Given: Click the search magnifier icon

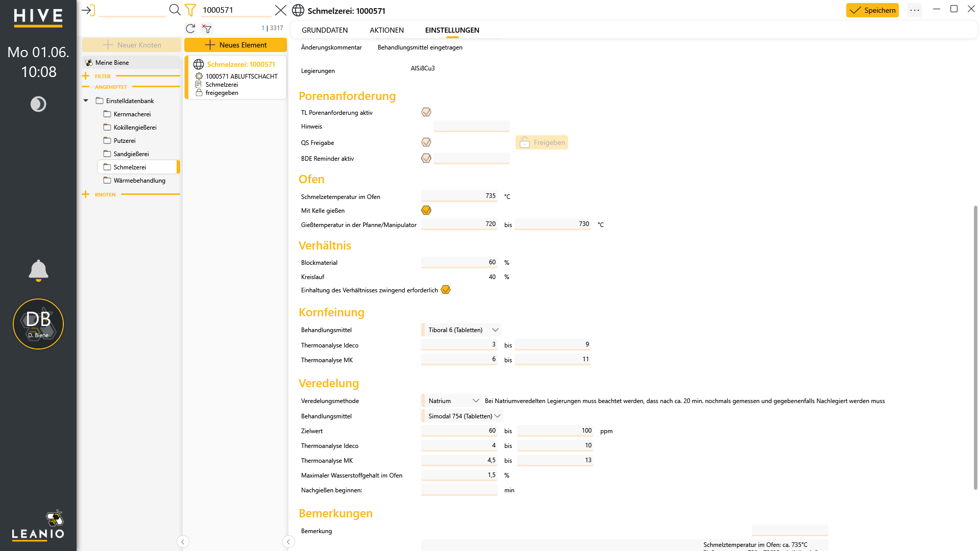Looking at the screenshot, I should coord(175,10).
